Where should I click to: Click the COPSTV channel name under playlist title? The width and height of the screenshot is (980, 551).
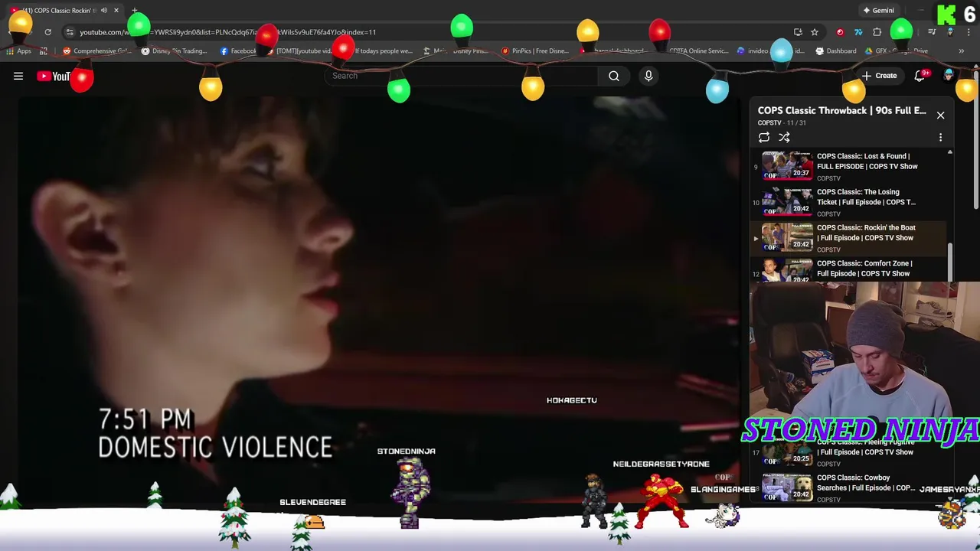coord(769,123)
